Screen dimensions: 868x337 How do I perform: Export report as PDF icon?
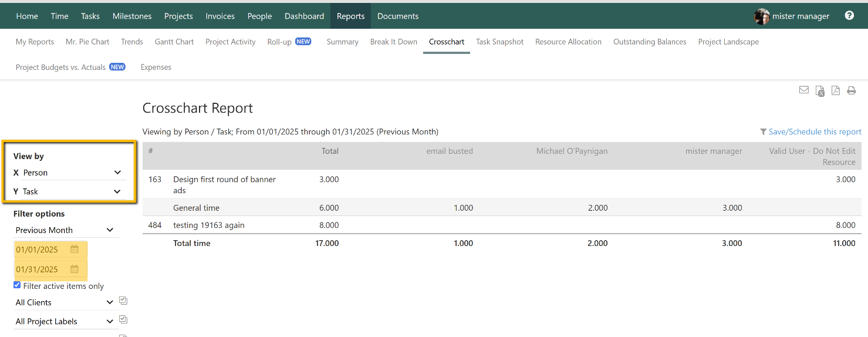tap(835, 90)
